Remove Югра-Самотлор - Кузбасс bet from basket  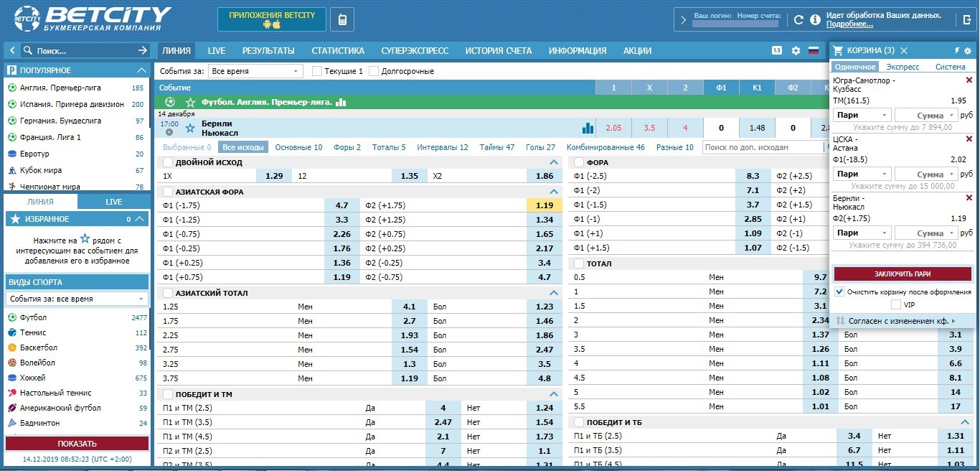pyautogui.click(x=969, y=80)
